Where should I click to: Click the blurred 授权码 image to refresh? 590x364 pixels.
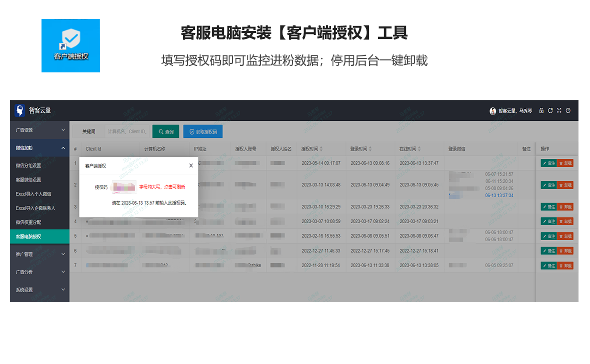[x=123, y=187]
